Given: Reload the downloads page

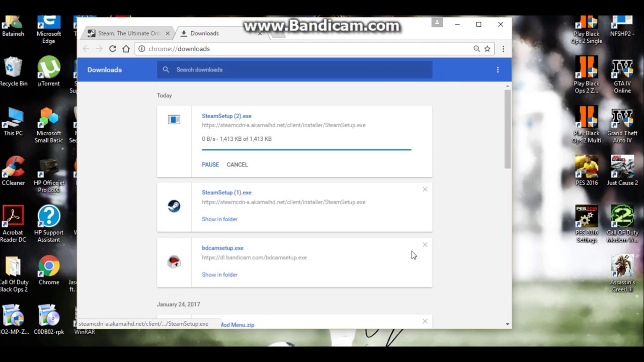Looking at the screenshot, I should click(x=113, y=49).
